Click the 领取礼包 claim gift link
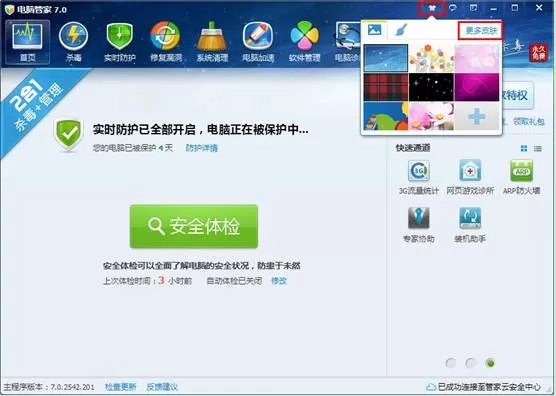Screen dimensions: 556x396 click(x=529, y=122)
